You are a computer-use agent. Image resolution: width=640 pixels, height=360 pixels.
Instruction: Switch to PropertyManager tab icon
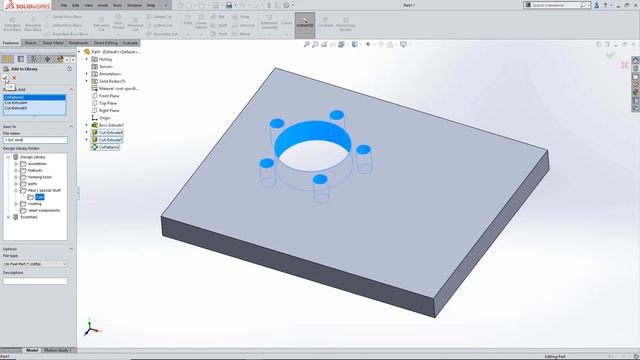tap(21, 59)
